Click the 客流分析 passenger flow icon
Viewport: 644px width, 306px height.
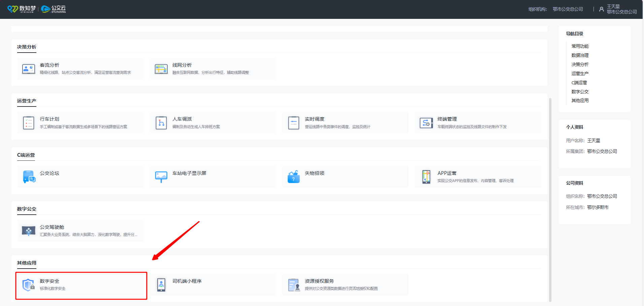click(x=29, y=69)
